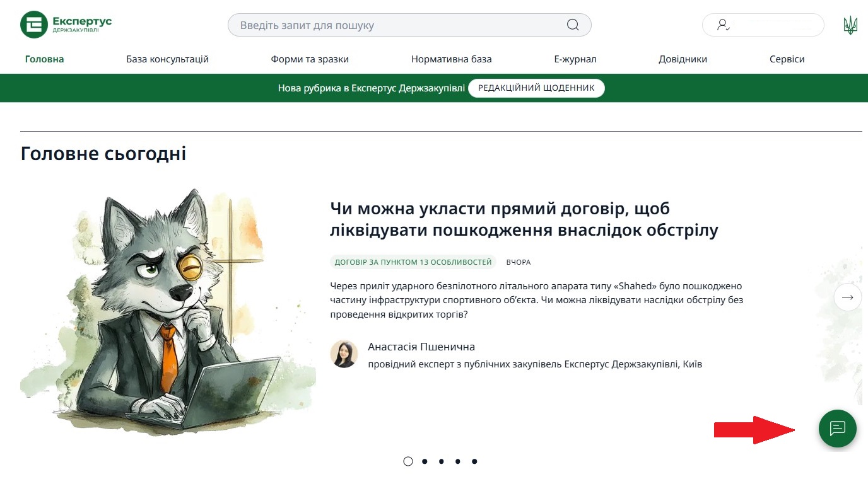Open the Довідники menu
Screen dimensions: 868x484
683,59
